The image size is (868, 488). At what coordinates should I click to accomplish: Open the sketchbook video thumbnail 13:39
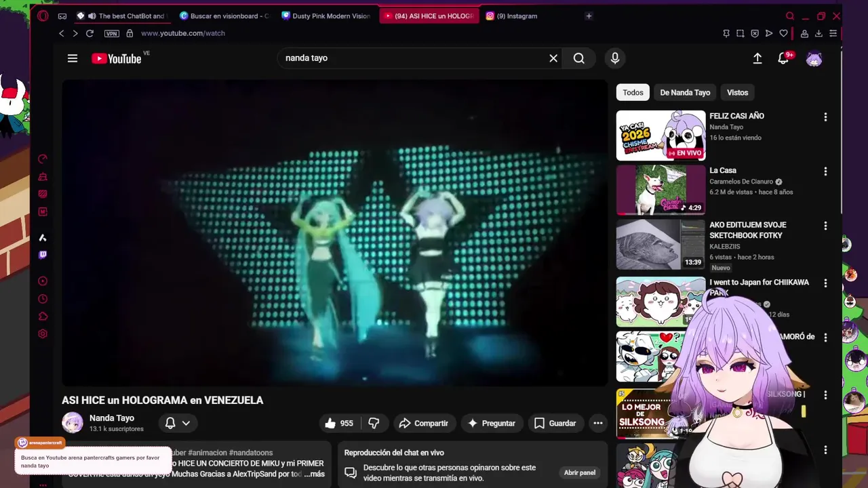click(660, 245)
